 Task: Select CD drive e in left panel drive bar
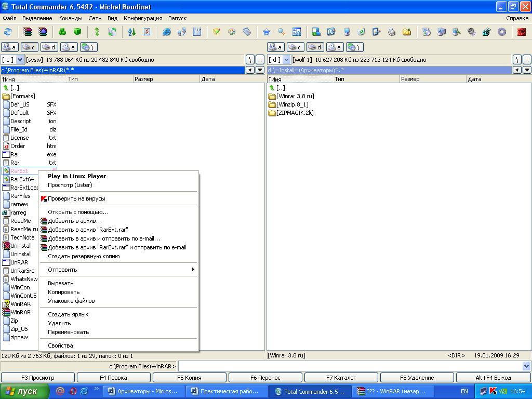click(69, 47)
